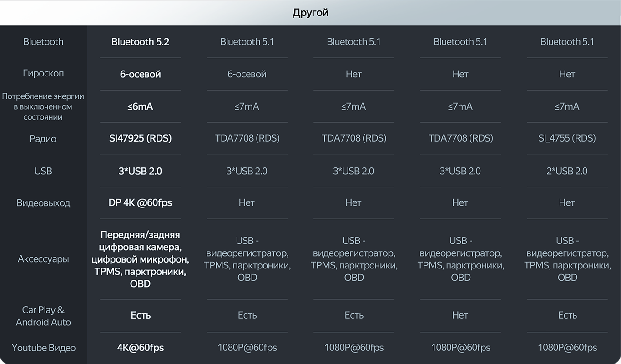Select the Bluetooth row label
Screen dimensions: 621x364
pos(43,42)
